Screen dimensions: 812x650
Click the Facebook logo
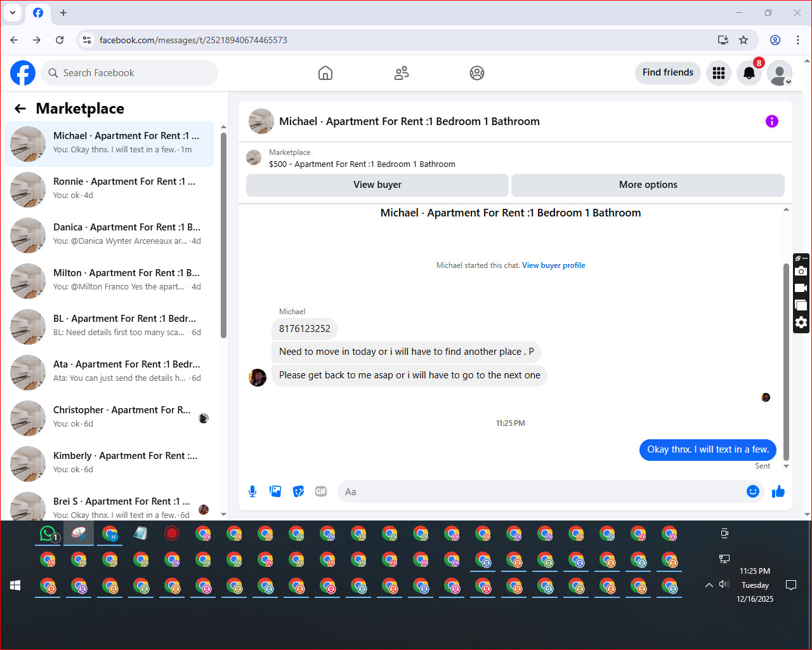(x=23, y=73)
